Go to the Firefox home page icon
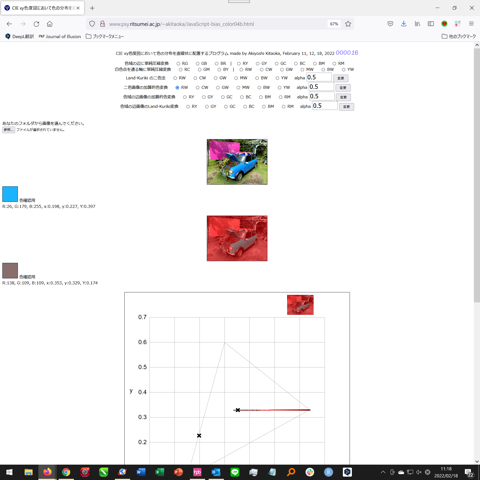The width and height of the screenshot is (480, 480). click(x=50, y=24)
